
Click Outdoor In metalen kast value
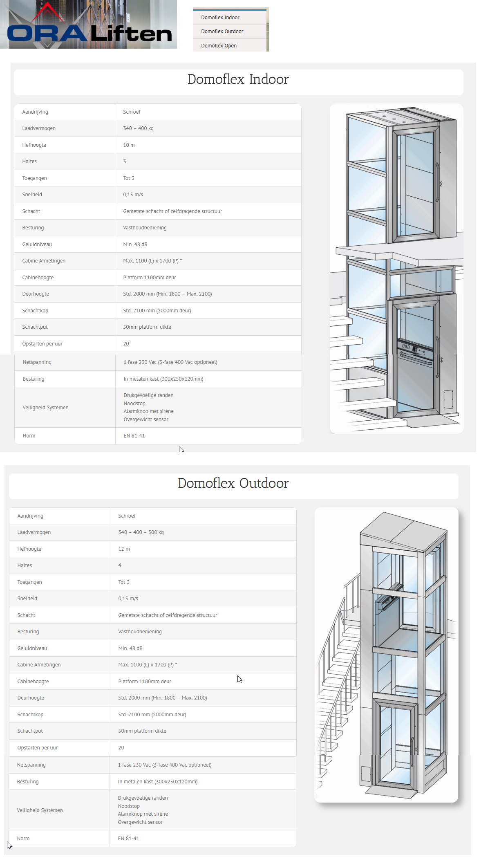coord(158,782)
